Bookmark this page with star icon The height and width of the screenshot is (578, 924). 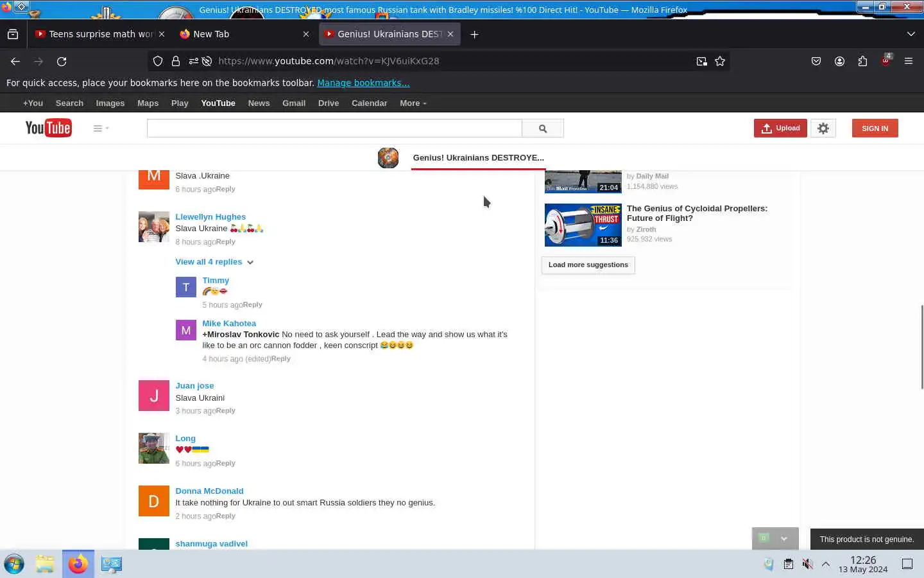click(720, 61)
